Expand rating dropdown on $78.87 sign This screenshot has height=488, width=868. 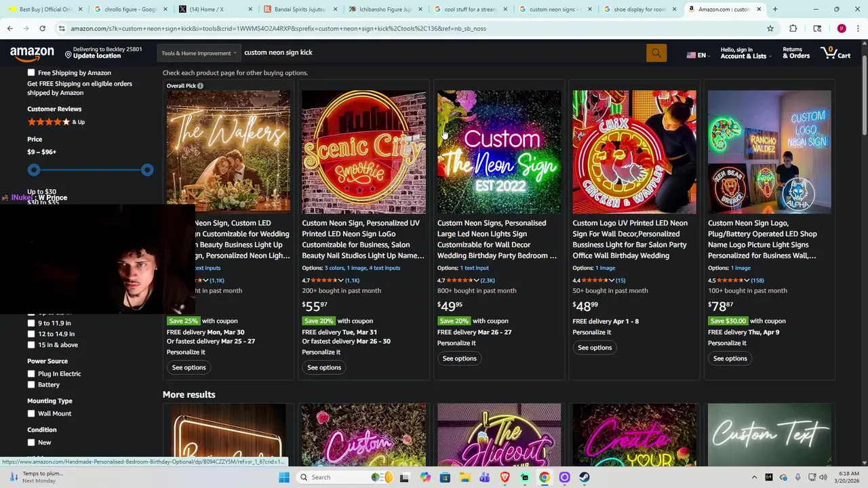[x=747, y=281]
